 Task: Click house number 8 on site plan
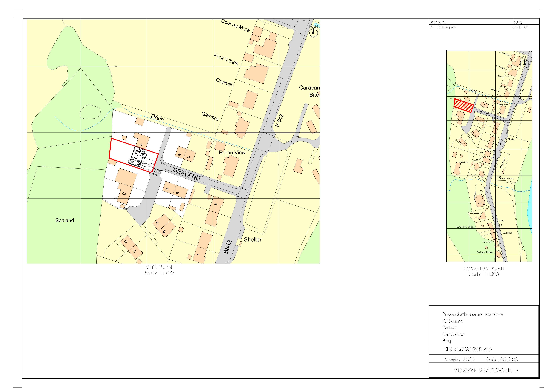click(179, 155)
